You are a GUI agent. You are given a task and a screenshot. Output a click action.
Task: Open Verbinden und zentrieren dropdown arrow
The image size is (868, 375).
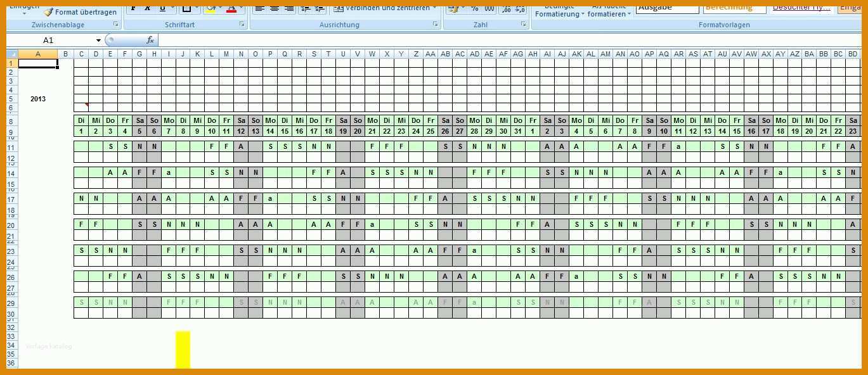[x=434, y=8]
